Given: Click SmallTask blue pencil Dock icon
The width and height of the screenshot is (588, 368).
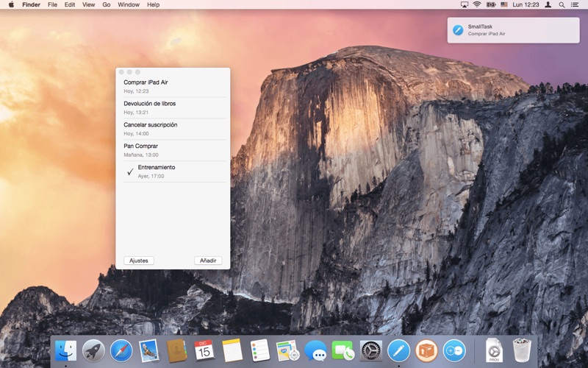Looking at the screenshot, I should click(x=398, y=351).
